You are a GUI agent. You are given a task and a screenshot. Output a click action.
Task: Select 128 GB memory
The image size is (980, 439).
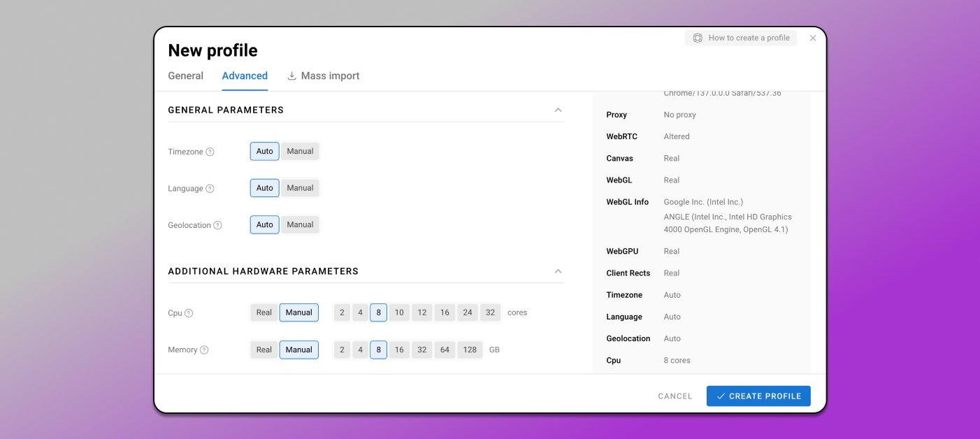coord(470,350)
